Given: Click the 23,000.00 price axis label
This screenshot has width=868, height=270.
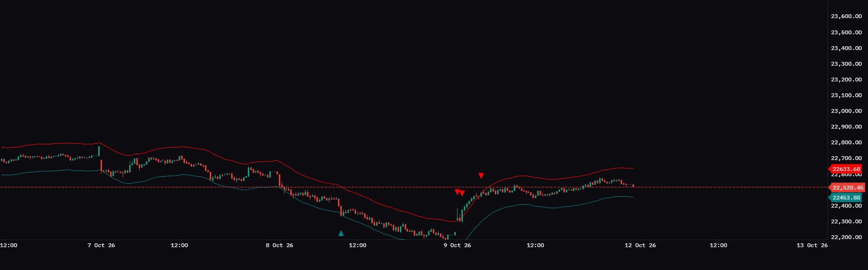Looking at the screenshot, I should (846, 111).
